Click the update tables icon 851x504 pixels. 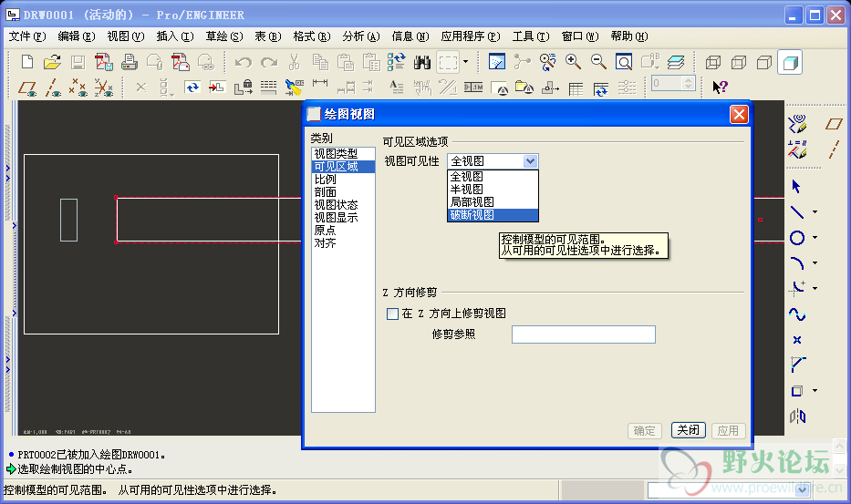601,87
